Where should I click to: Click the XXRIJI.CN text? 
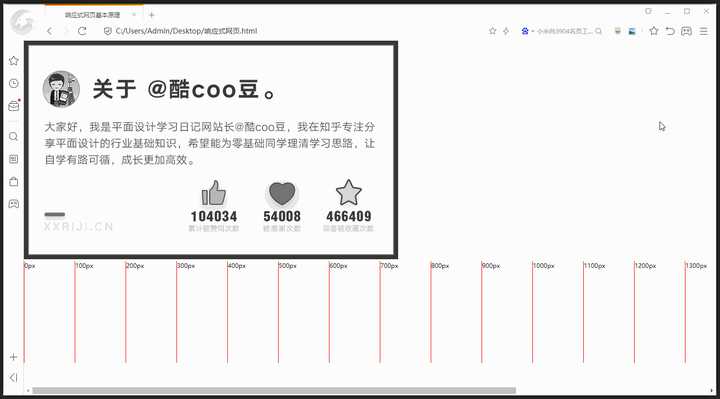(79, 227)
